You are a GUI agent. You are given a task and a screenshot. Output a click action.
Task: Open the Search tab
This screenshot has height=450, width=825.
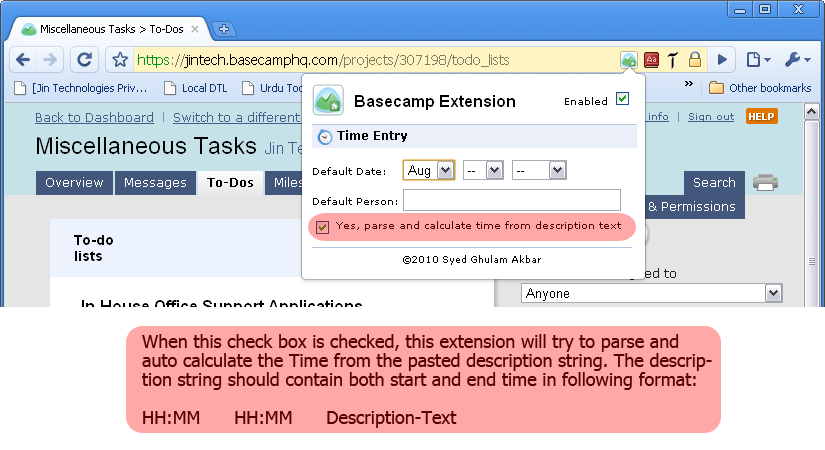[714, 183]
